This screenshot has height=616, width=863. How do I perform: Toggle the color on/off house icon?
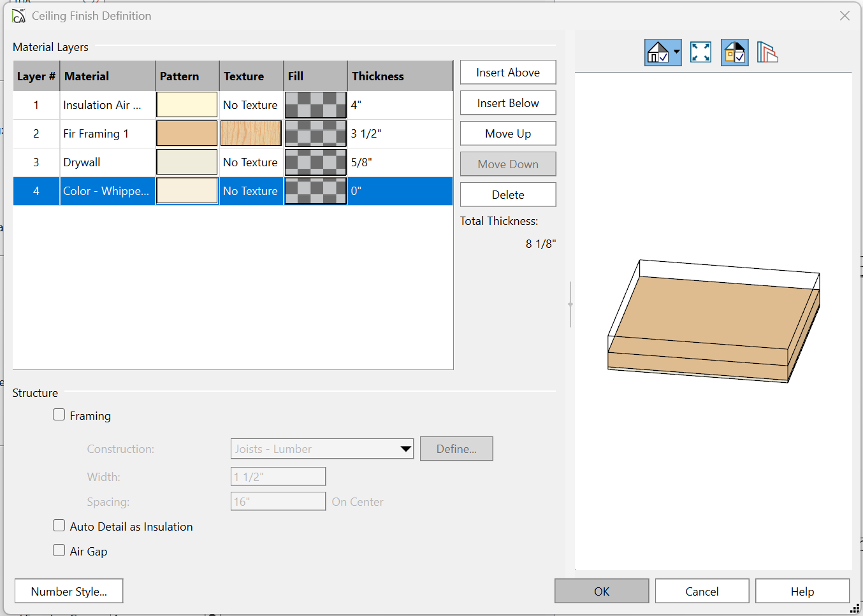[x=734, y=52]
